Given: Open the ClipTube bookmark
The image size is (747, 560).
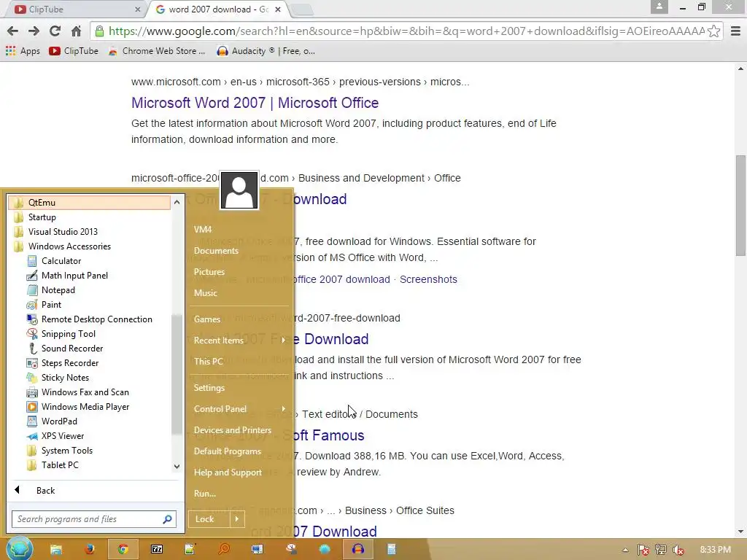Looking at the screenshot, I should click(74, 51).
